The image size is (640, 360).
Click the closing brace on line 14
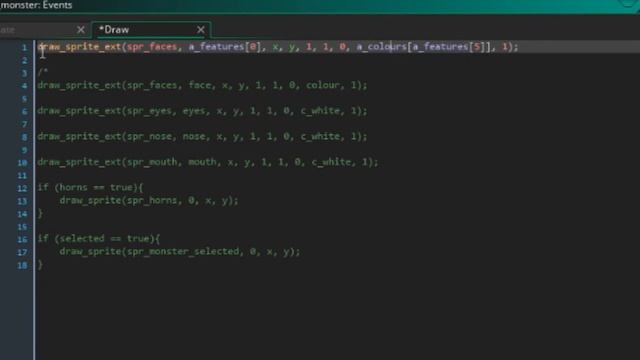point(40,213)
